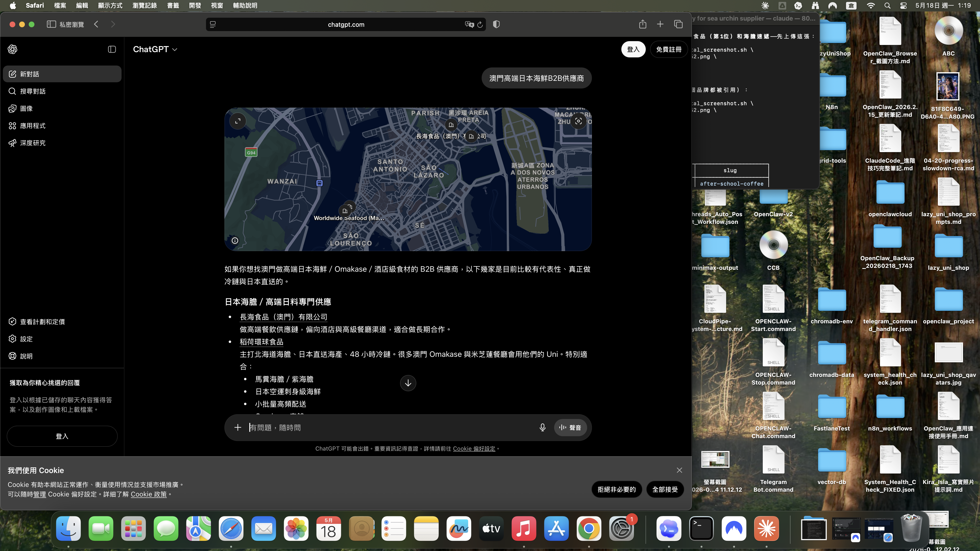Open 稻荷環球食品 link
This screenshot has width=980, height=551.
coord(261,342)
